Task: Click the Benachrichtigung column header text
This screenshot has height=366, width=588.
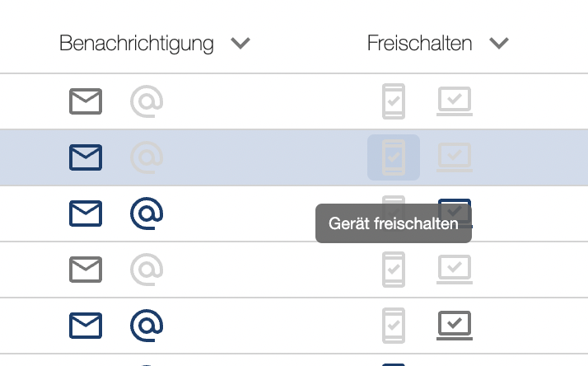Action: coord(137,44)
